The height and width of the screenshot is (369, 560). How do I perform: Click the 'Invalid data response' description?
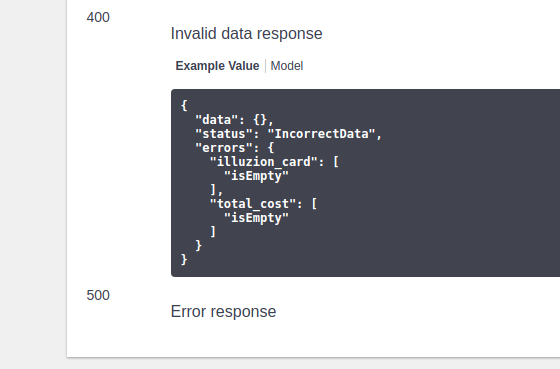point(246,34)
